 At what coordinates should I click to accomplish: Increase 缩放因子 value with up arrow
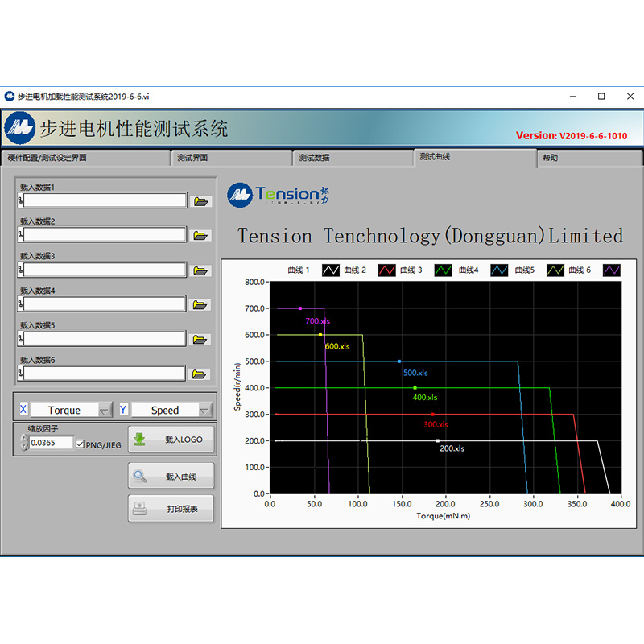click(23, 439)
